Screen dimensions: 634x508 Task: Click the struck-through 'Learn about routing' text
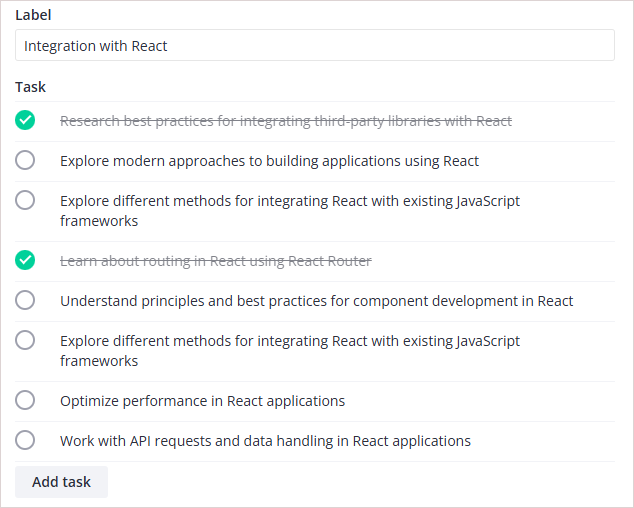coord(215,261)
